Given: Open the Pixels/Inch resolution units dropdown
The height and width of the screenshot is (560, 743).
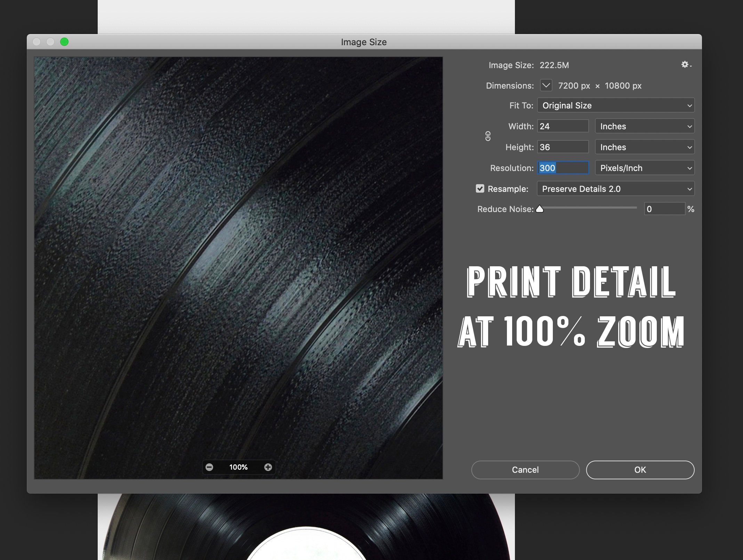Looking at the screenshot, I should click(644, 168).
